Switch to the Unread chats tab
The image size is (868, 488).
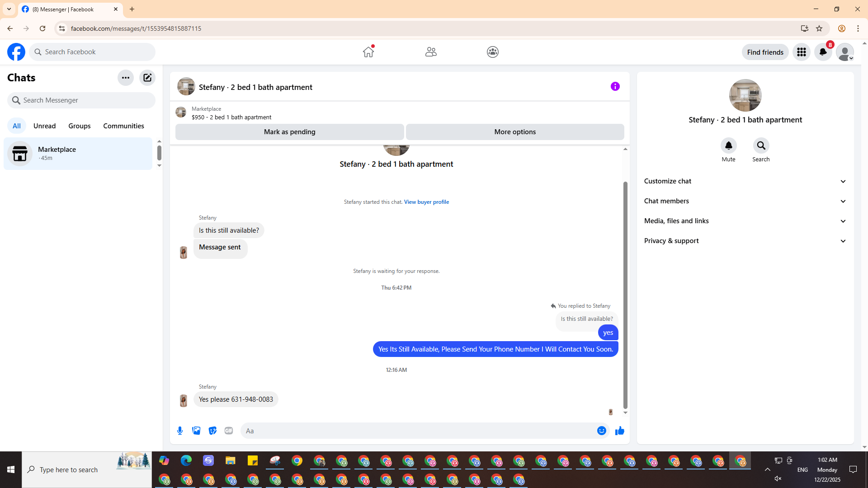[45, 126]
